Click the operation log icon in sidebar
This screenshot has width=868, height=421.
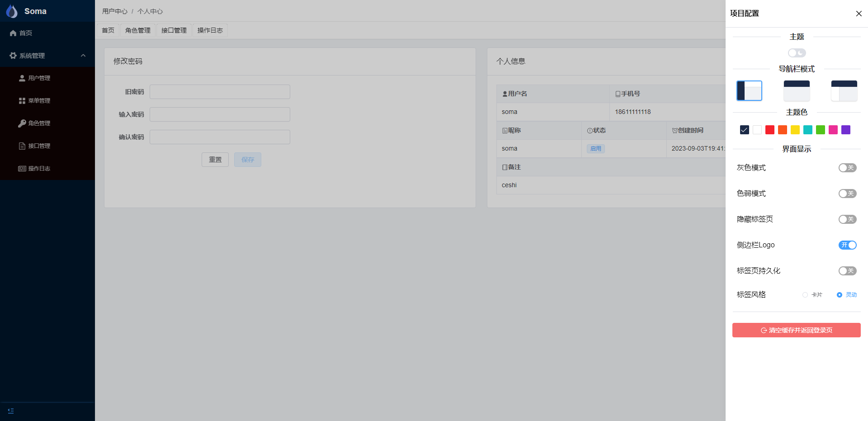pos(22,169)
